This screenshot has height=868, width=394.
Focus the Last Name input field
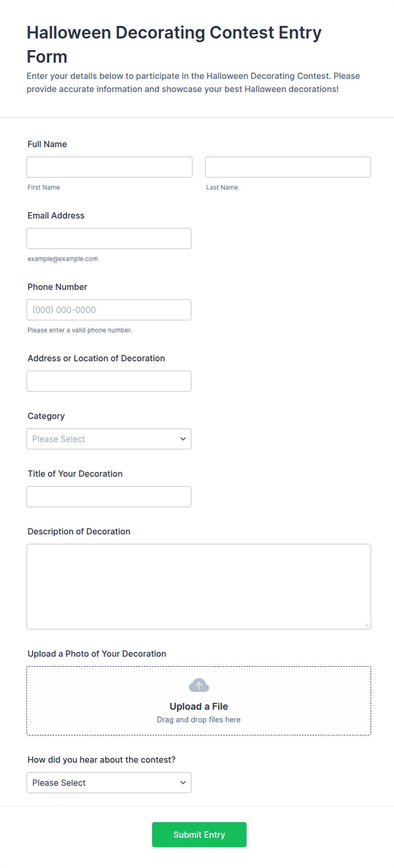pyautogui.click(x=288, y=167)
